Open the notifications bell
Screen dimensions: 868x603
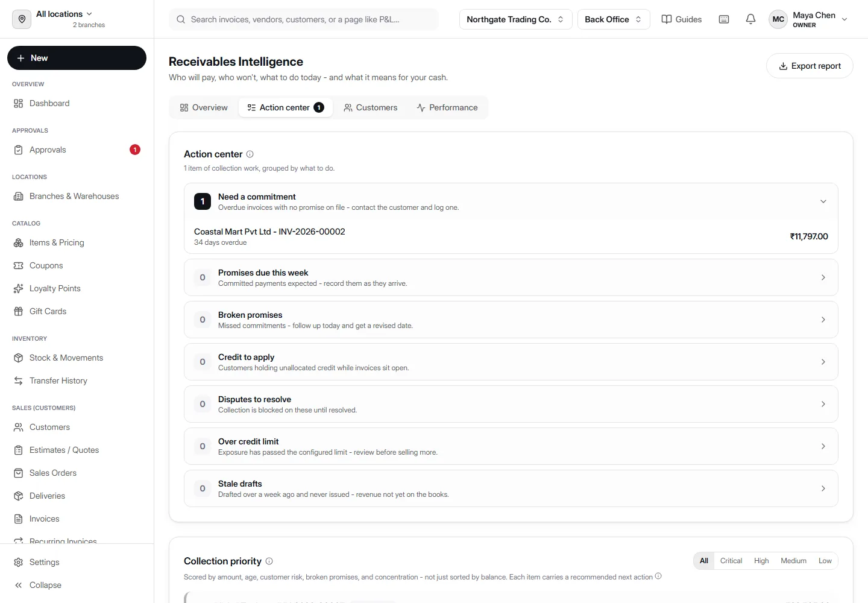750,19
